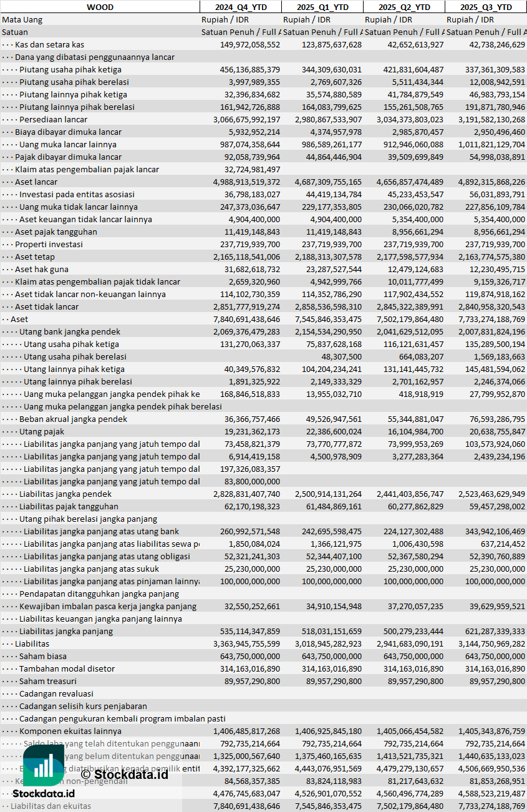This screenshot has height=812, width=527.
Task: Select Properti investasi row label
Action: point(49,244)
